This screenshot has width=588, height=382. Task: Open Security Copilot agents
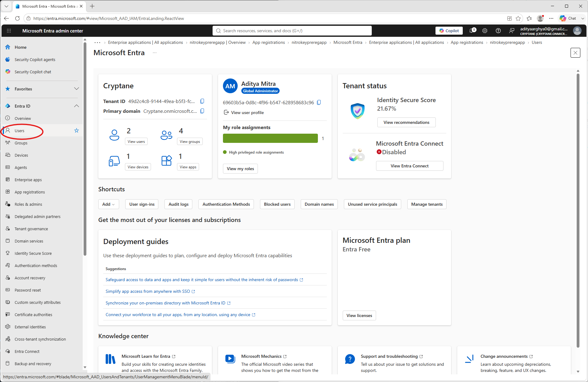(x=35, y=59)
